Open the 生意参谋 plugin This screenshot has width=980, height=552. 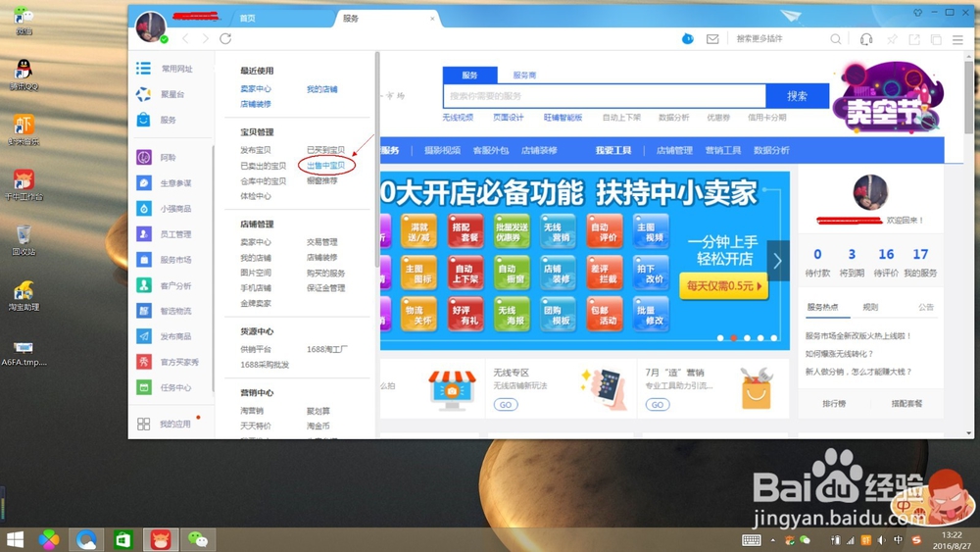pos(165,183)
